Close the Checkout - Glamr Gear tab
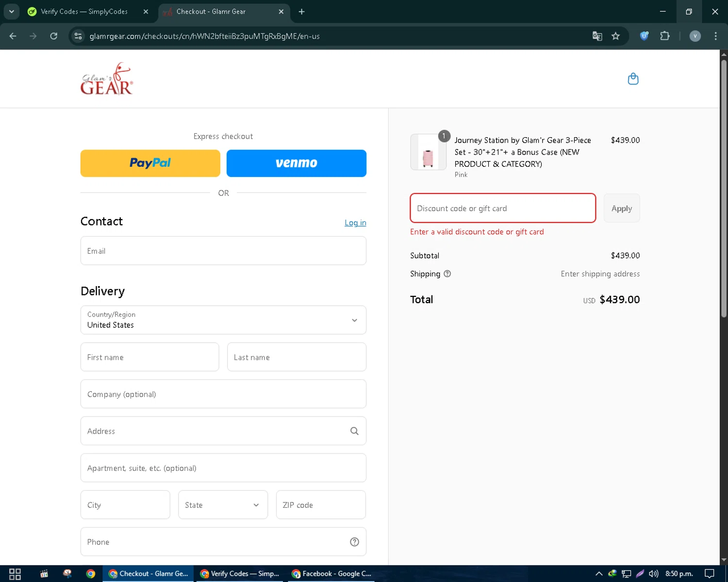This screenshot has width=728, height=582. pyautogui.click(x=281, y=12)
